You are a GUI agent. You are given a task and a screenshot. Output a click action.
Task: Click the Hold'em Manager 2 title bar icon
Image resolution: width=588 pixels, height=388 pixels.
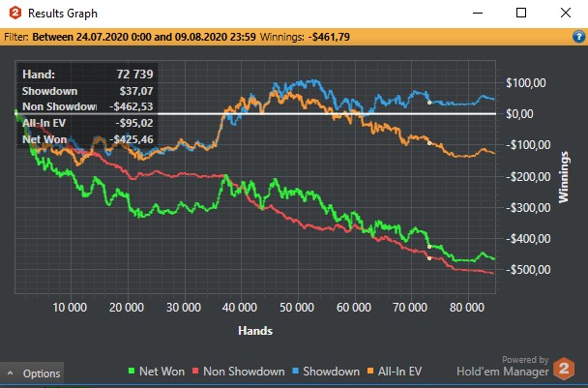pos(15,14)
